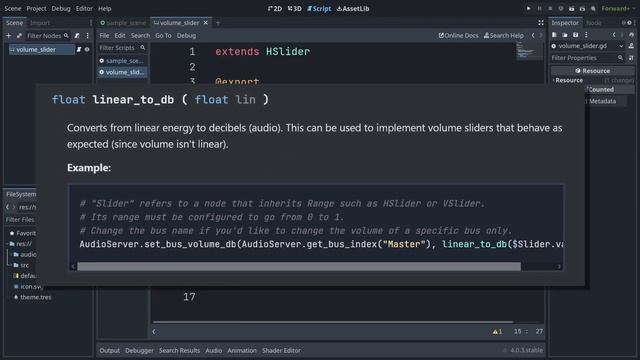Expand the src folder in FileSystem
The height and width of the screenshot is (360, 640).
pos(11,265)
